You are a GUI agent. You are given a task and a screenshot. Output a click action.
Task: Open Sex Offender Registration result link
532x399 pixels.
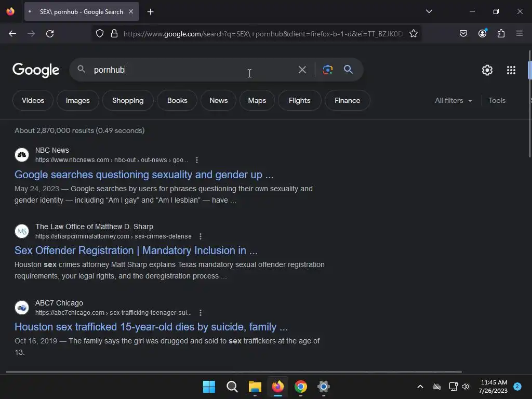coord(136,250)
